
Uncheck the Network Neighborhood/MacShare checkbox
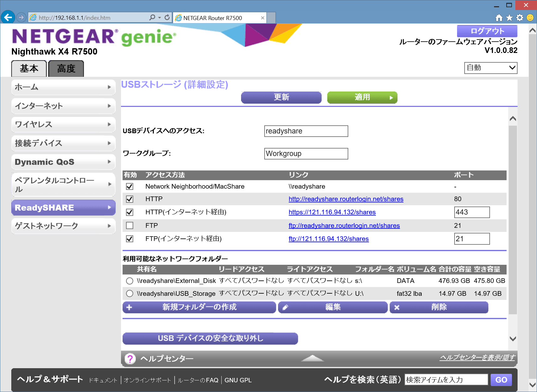tap(129, 187)
